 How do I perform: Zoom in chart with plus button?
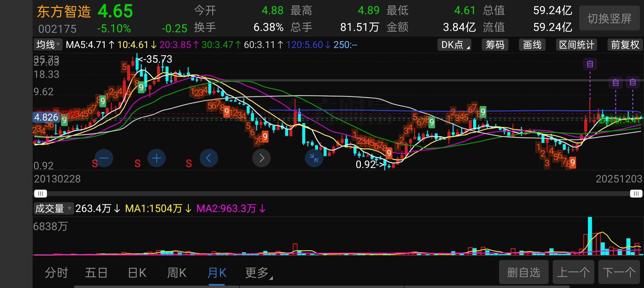[x=156, y=158]
